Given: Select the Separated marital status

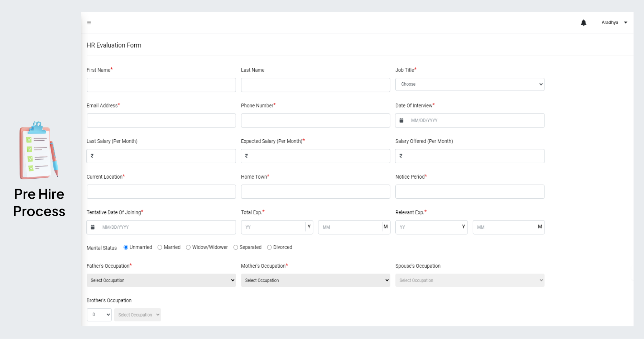Looking at the screenshot, I should [x=236, y=247].
